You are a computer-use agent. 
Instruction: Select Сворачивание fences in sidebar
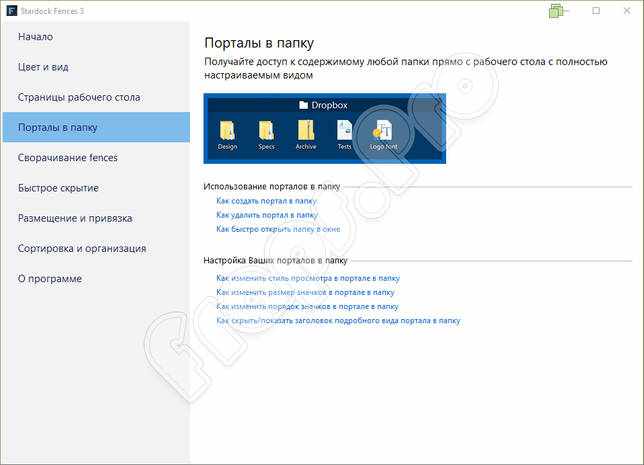coord(68,158)
